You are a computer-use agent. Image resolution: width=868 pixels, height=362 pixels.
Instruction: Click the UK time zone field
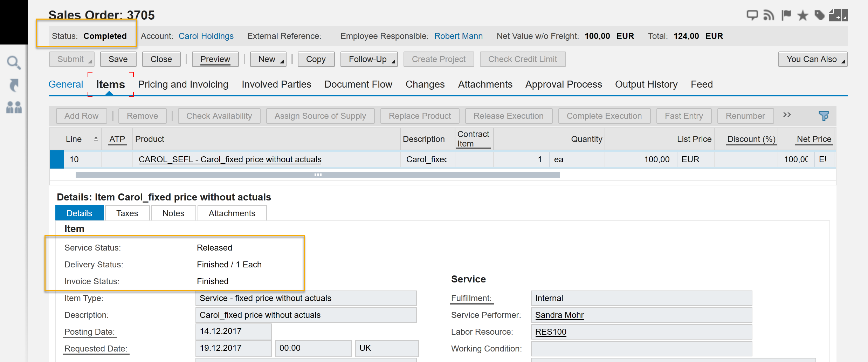click(x=387, y=348)
